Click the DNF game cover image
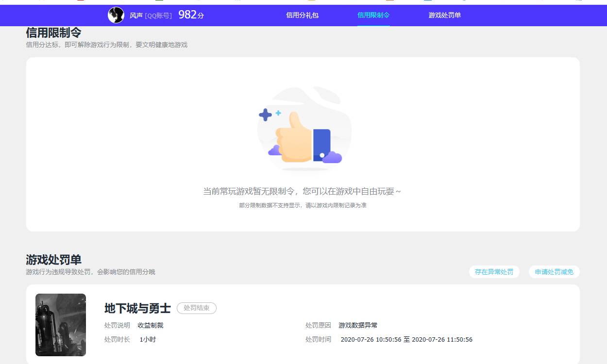This screenshot has height=364, width=607. click(60, 324)
